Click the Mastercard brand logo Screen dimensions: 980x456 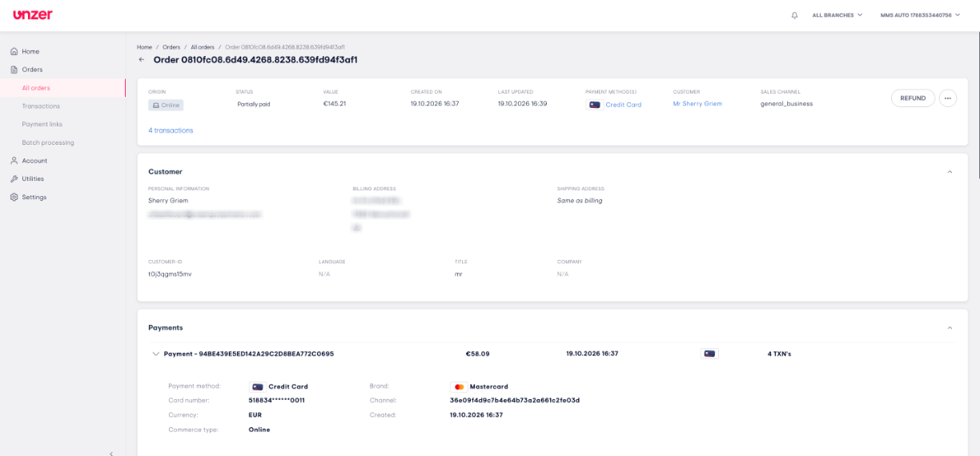(459, 386)
